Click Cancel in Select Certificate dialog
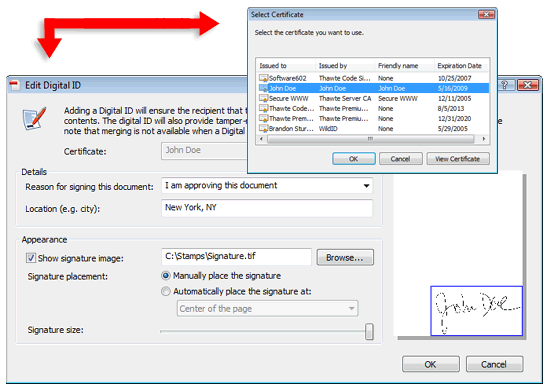 [x=401, y=159]
